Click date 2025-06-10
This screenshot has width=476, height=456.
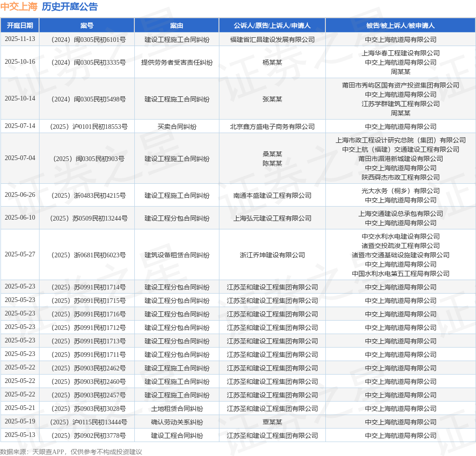[x=20, y=217]
